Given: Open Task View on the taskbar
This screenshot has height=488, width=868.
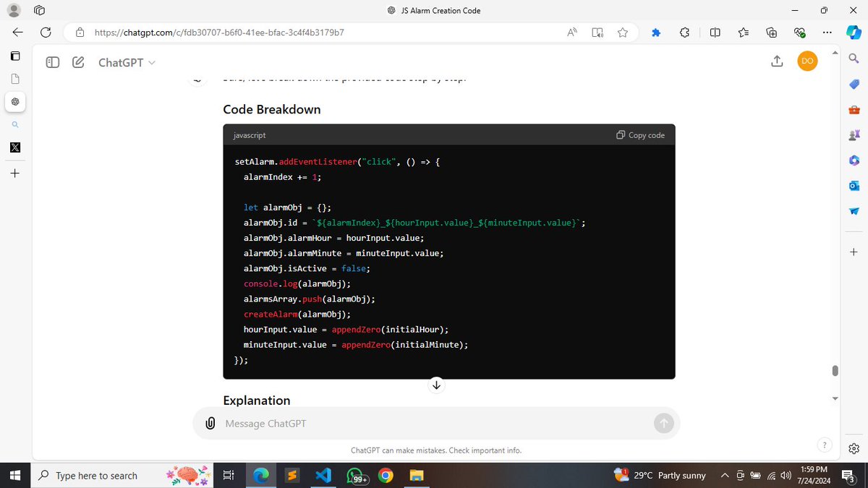Looking at the screenshot, I should (x=228, y=476).
